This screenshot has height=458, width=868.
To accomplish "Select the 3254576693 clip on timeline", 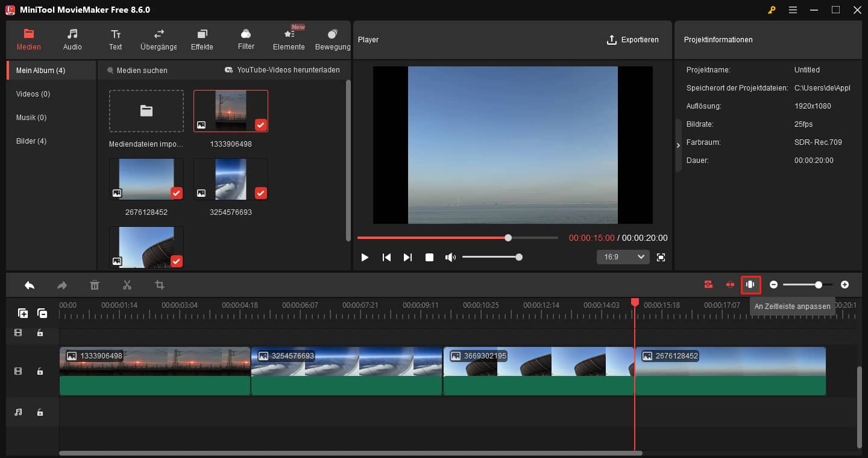I will click(346, 371).
